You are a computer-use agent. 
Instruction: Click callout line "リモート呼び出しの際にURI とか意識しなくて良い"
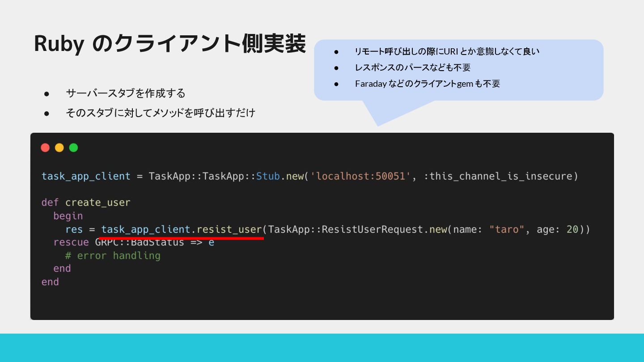[x=447, y=51]
